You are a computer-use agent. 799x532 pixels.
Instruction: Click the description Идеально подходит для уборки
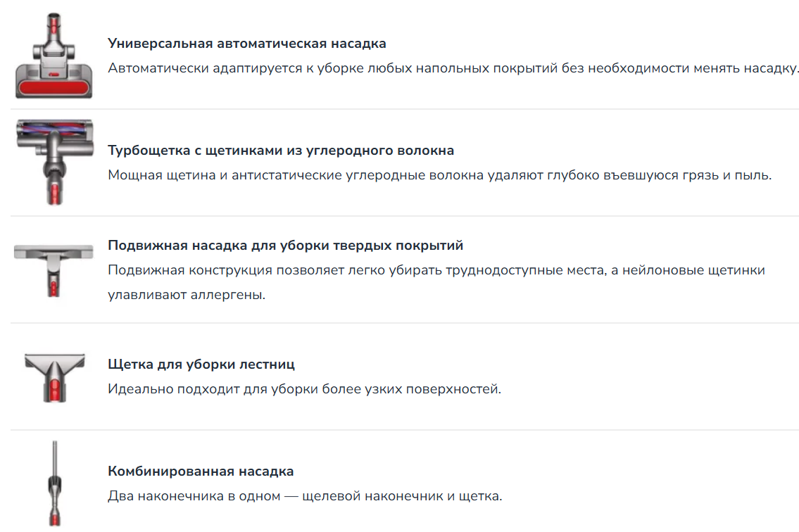[304, 389]
